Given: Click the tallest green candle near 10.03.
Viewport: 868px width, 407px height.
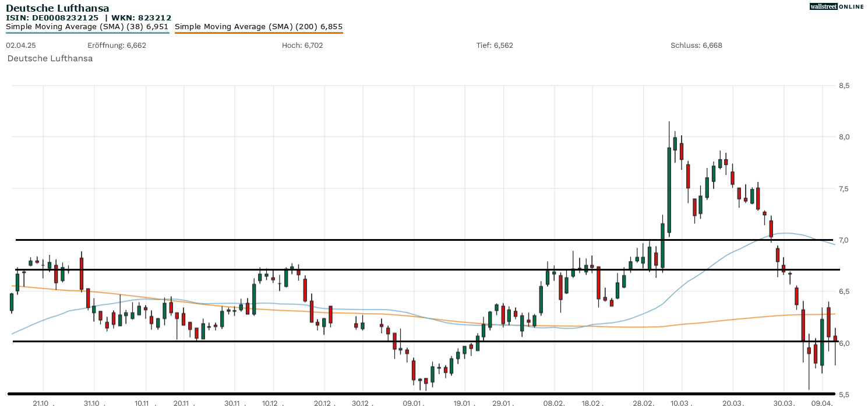Looking at the screenshot, I should coord(669,190).
